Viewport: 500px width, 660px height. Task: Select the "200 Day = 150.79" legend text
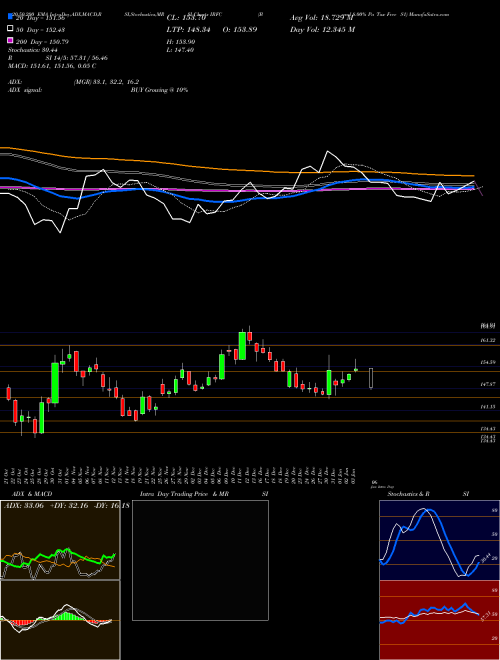[43, 42]
